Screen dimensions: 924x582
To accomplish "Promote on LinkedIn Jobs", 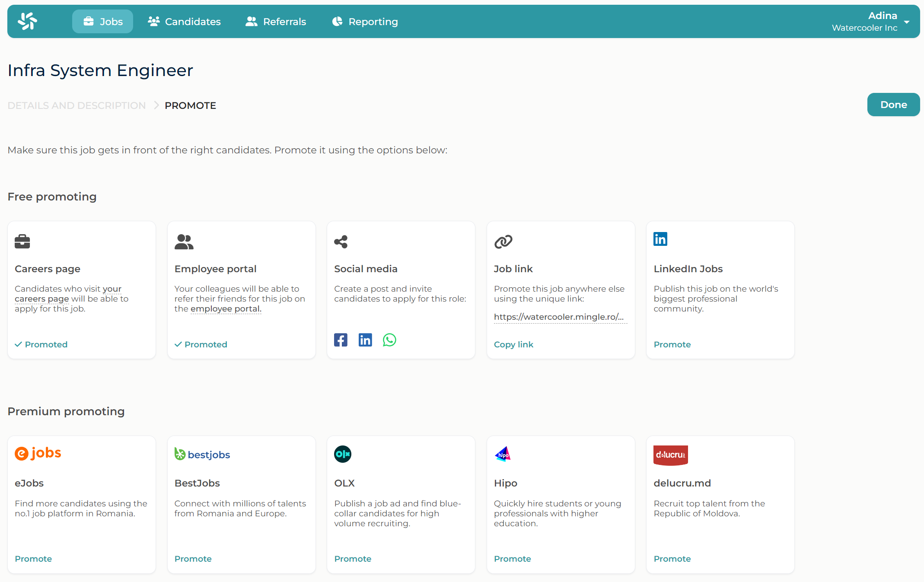I will (672, 344).
